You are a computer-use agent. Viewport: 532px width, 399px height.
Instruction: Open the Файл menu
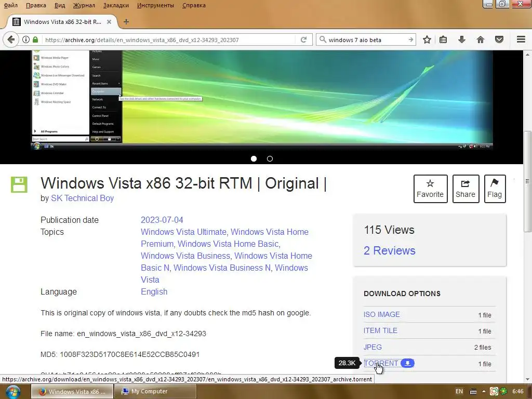click(10, 5)
